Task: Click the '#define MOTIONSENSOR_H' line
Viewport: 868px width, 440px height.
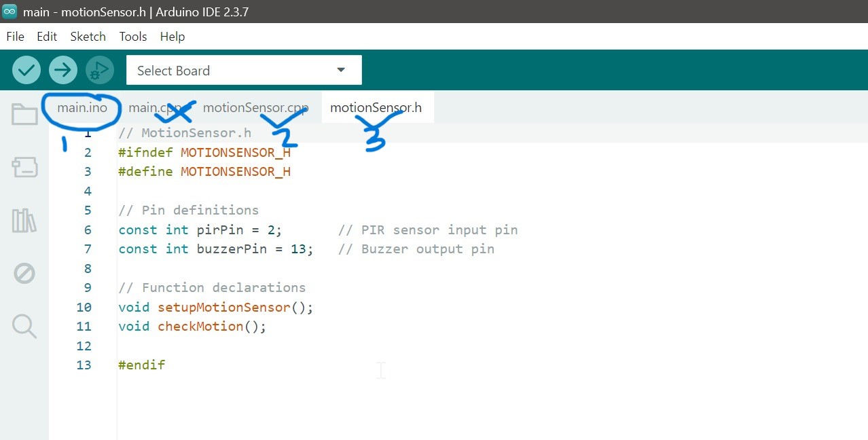Action: pos(204,172)
